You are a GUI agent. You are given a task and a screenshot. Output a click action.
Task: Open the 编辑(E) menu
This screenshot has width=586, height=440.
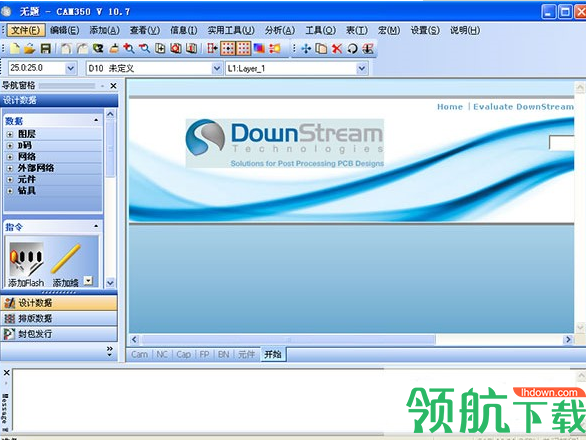tap(65, 30)
